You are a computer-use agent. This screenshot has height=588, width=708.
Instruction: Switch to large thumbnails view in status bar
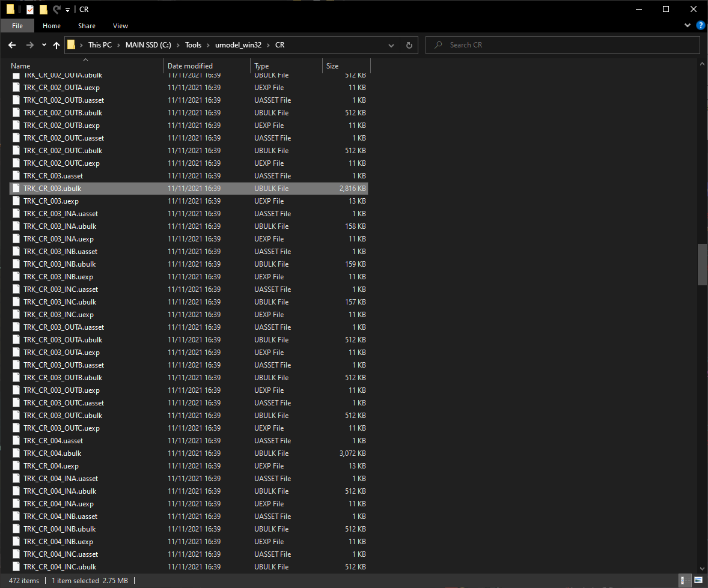698,581
